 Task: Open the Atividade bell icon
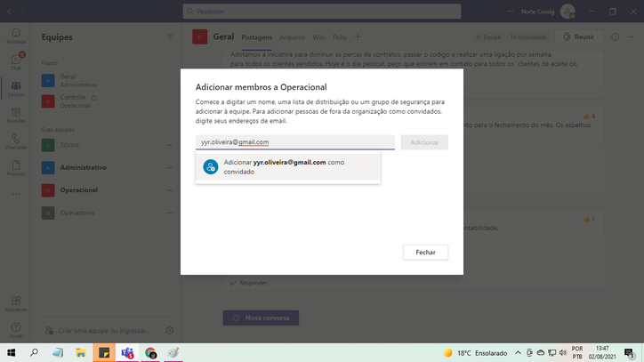pos(16,36)
